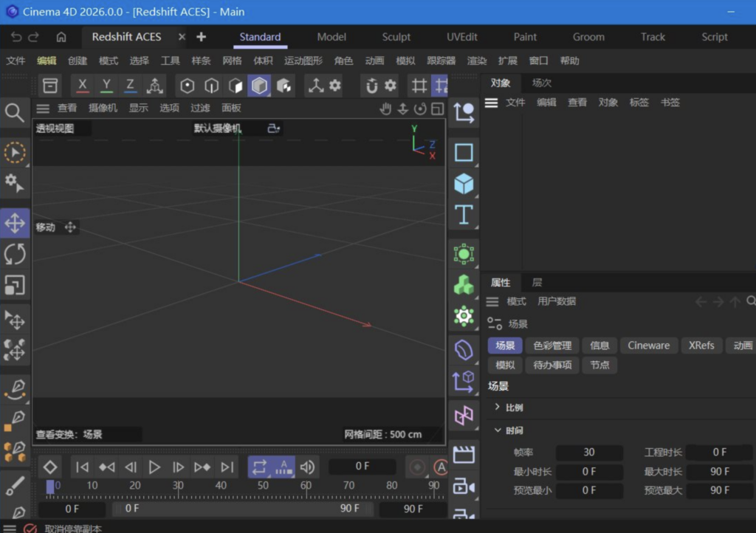Record a keyframe with the diamond button

pos(50,467)
